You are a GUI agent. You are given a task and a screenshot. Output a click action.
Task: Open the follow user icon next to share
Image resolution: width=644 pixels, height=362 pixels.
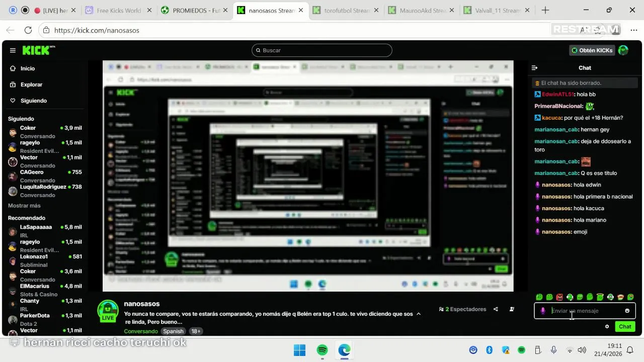512,309
